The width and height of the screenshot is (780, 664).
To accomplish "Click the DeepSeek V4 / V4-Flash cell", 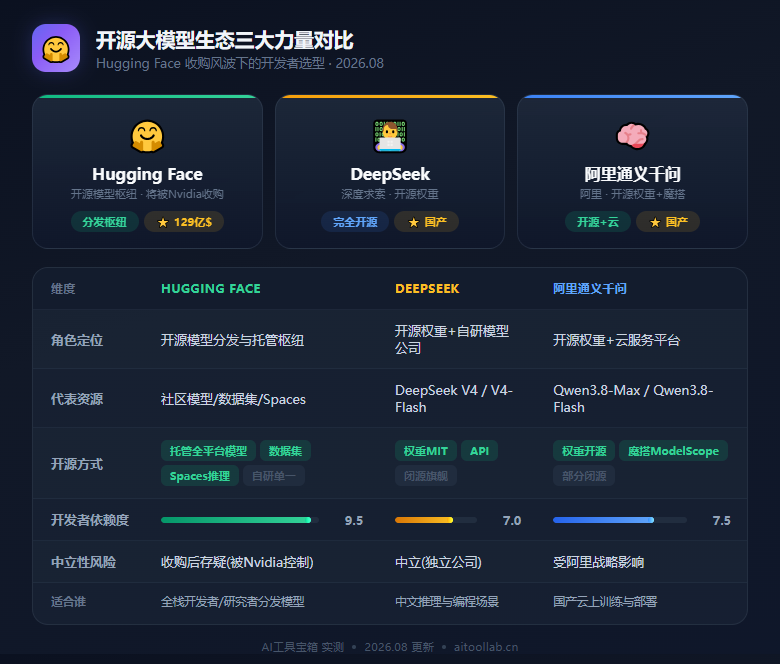I will [x=454, y=398].
